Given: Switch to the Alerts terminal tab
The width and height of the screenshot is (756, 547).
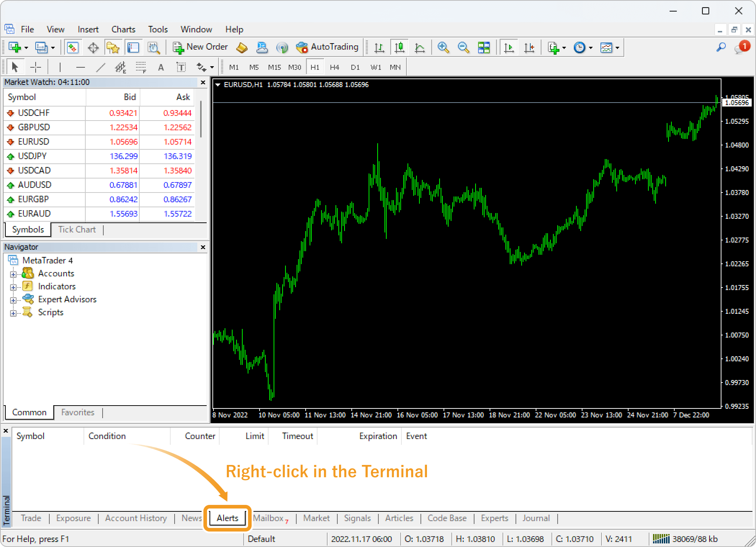Looking at the screenshot, I should pos(229,518).
